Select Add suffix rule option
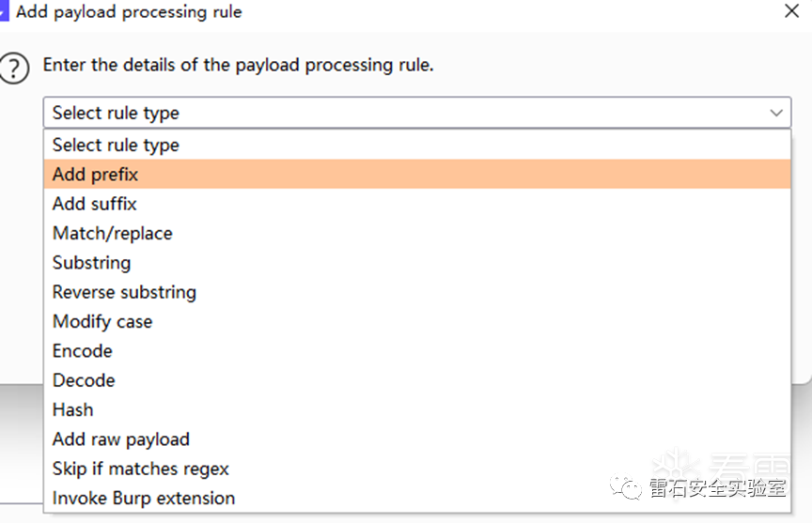Image resolution: width=812 pixels, height=523 pixels. tap(95, 204)
